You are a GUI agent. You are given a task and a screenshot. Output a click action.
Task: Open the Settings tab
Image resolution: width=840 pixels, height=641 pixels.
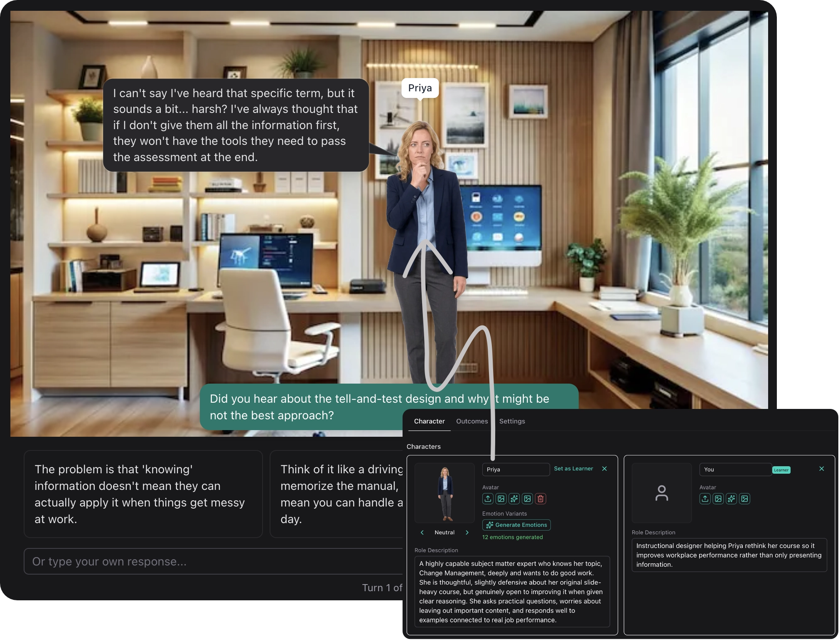click(x=512, y=421)
